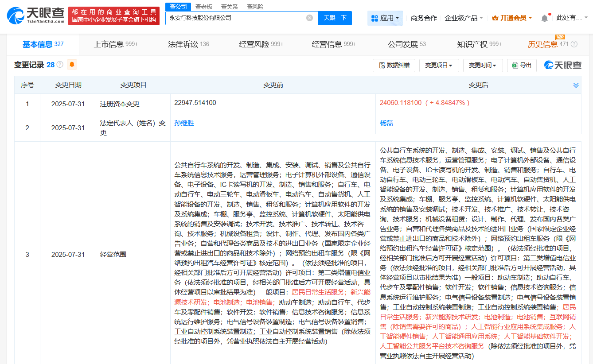Click the company name search input field
The width and height of the screenshot is (593, 364).
(235, 18)
